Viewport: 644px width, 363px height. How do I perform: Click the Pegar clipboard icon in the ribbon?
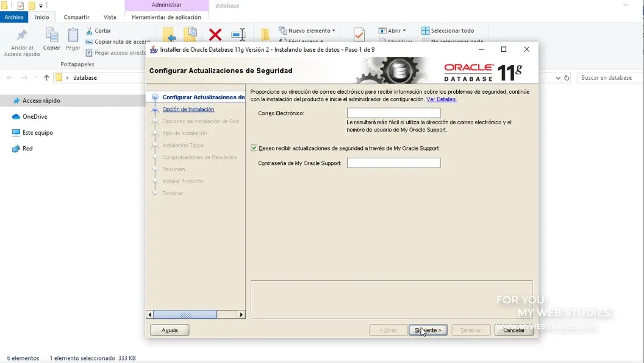pyautogui.click(x=73, y=35)
